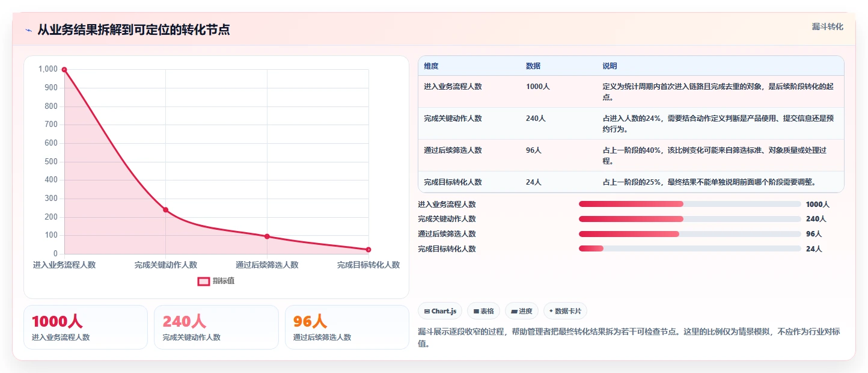Click the 96人 value in the table

click(x=534, y=150)
